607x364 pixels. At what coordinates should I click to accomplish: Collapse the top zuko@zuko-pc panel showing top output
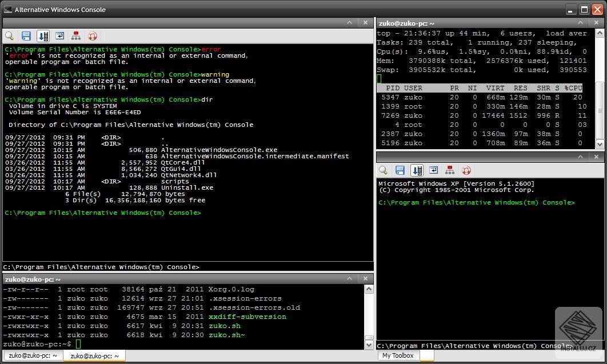click(x=581, y=23)
